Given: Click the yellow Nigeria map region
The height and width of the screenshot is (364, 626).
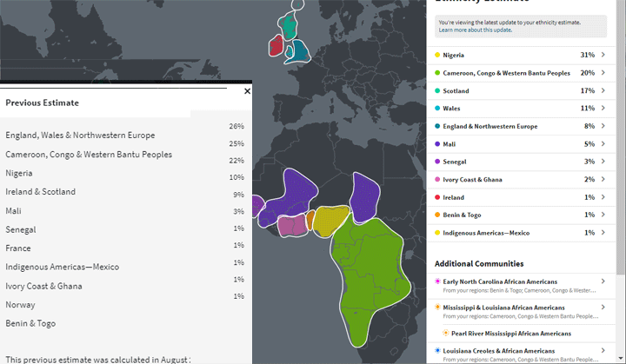Looking at the screenshot, I should point(330,221).
